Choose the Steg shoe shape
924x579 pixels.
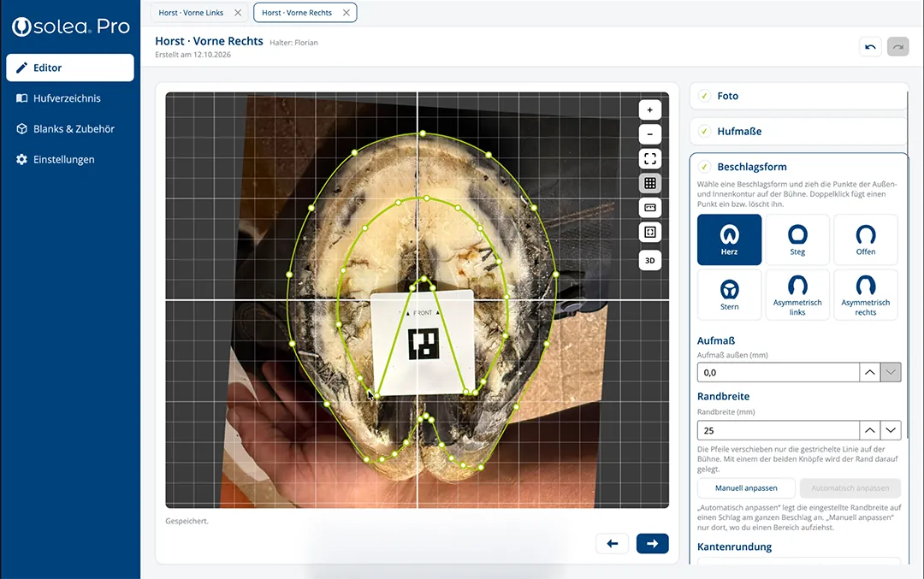[x=797, y=239]
